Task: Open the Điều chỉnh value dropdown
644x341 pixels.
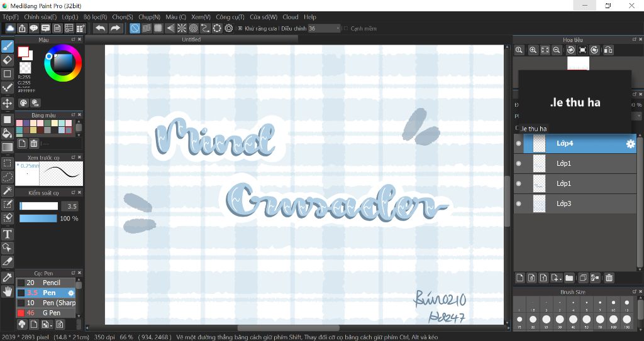Action: click(338, 28)
